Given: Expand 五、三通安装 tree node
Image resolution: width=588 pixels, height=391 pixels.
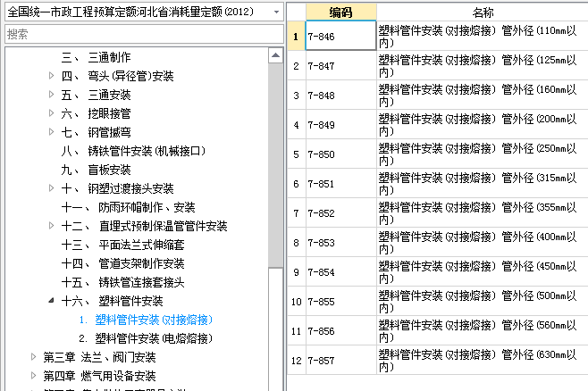Looking at the screenshot, I should point(51,95).
